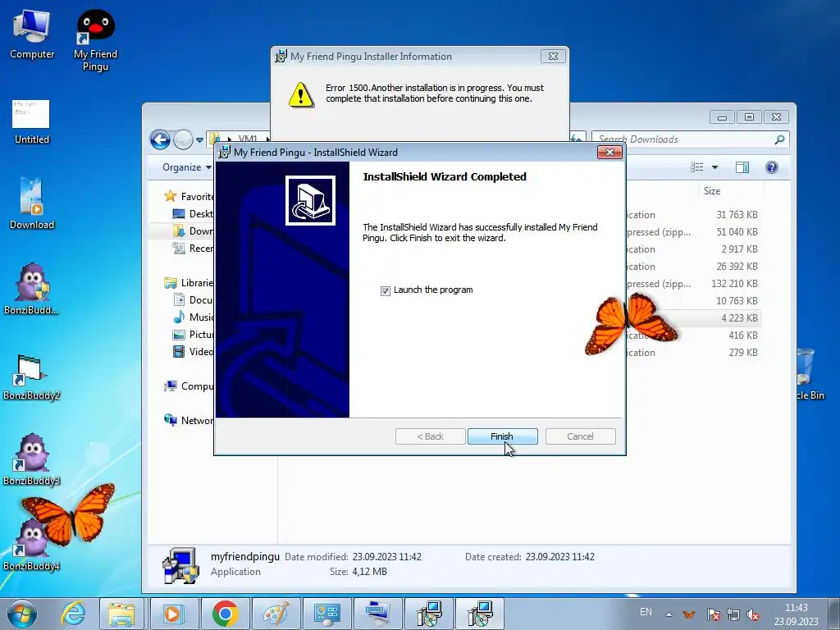Open Music library in navigation pane

(x=194, y=317)
